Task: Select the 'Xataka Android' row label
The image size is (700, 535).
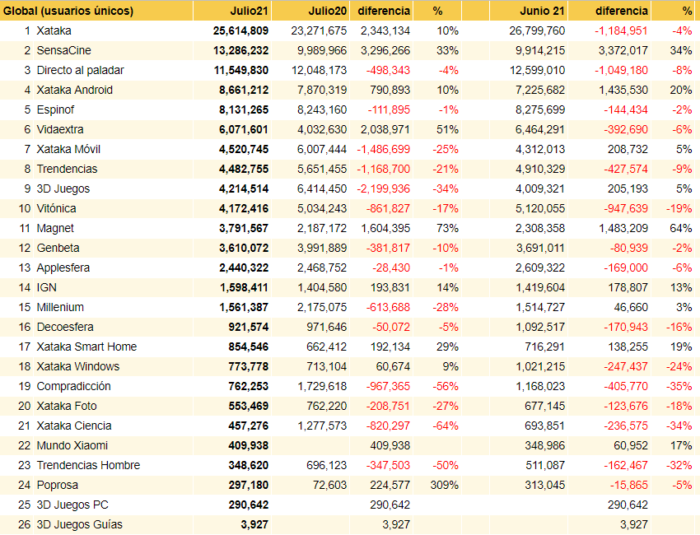Action: 74,90
